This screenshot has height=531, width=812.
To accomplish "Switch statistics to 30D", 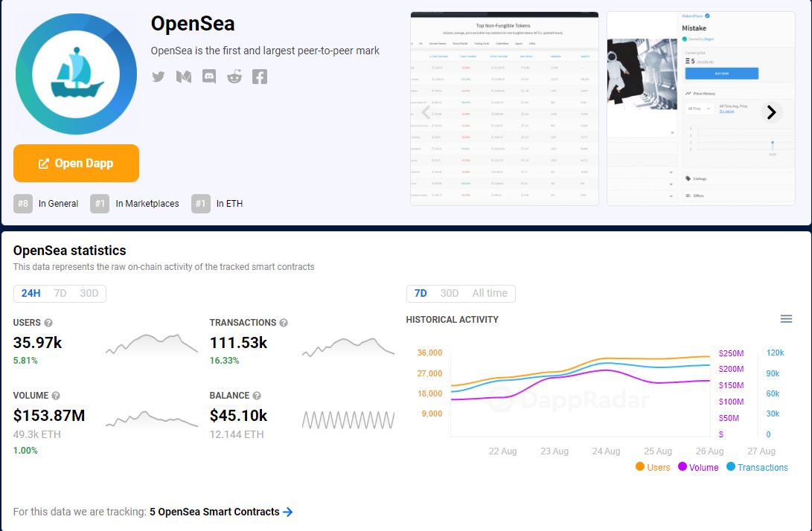I will 89,294.
